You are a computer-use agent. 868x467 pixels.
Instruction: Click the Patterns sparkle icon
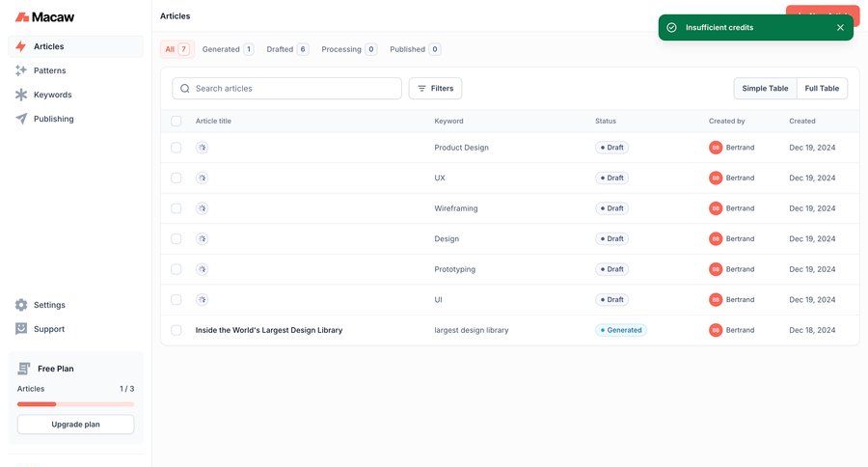click(21, 70)
